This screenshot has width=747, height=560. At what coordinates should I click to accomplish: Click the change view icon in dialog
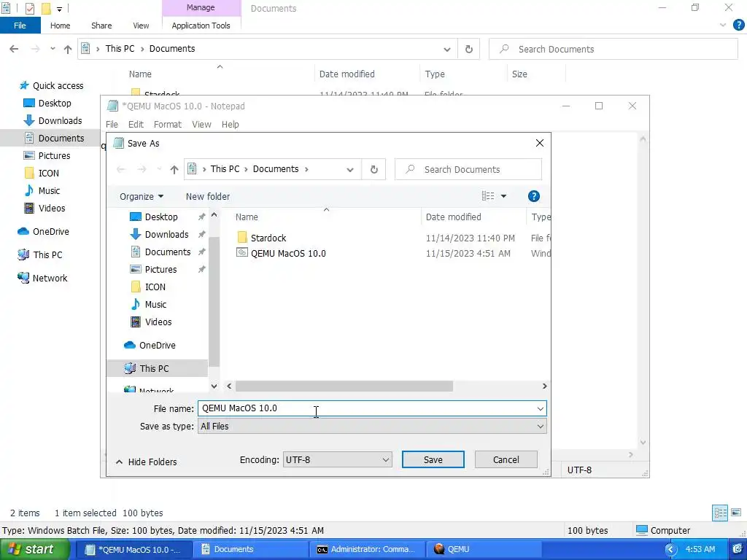click(488, 196)
